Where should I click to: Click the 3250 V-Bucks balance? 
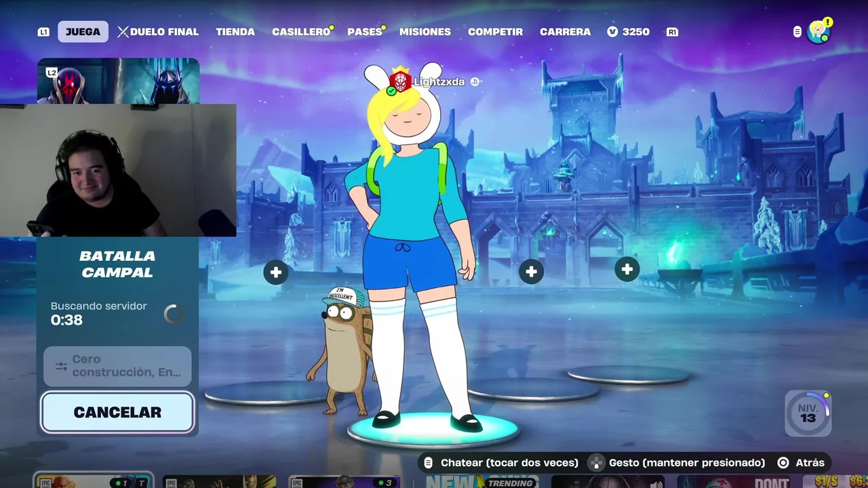(629, 32)
